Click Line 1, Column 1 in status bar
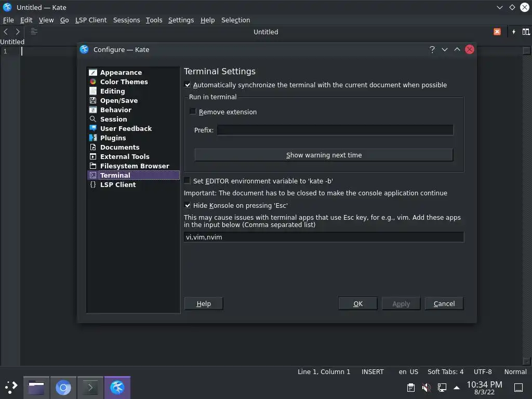532x399 pixels. pyautogui.click(x=324, y=372)
